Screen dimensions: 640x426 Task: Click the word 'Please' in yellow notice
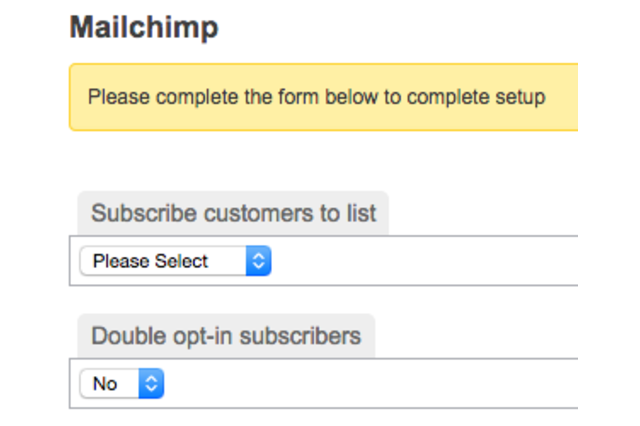(x=115, y=97)
